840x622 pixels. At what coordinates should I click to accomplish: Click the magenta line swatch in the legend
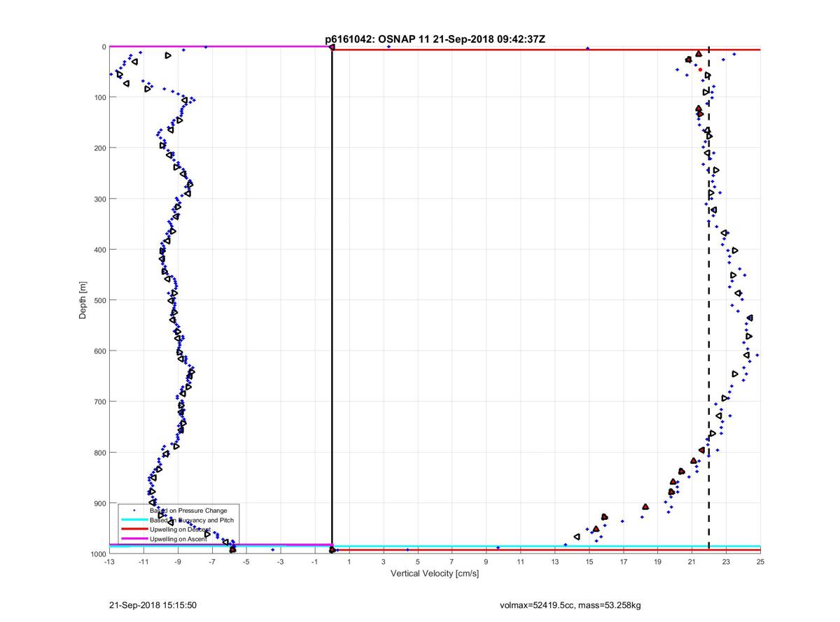coord(134,539)
